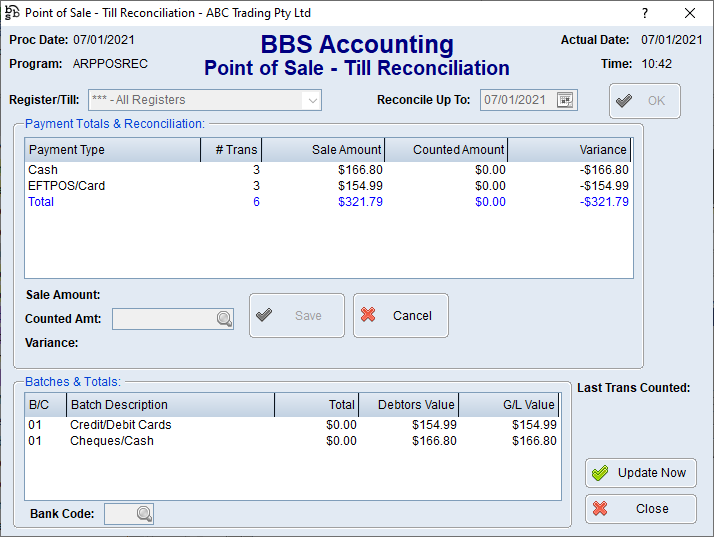The height and width of the screenshot is (537, 714).
Task: Click the OK button
Action: coord(644,101)
